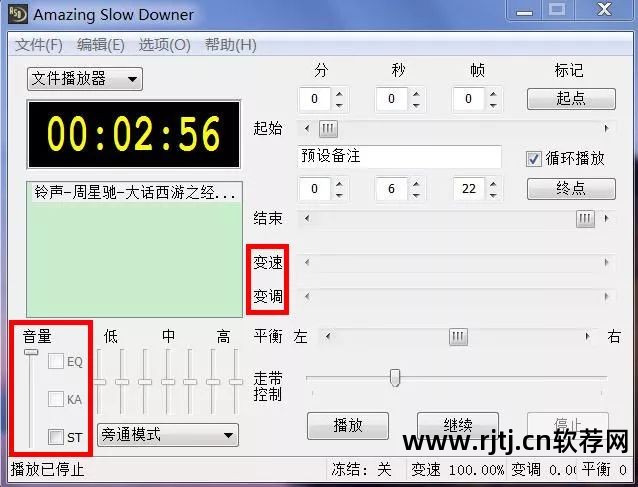Click right arrow of 起始 scrollbar

click(x=606, y=129)
